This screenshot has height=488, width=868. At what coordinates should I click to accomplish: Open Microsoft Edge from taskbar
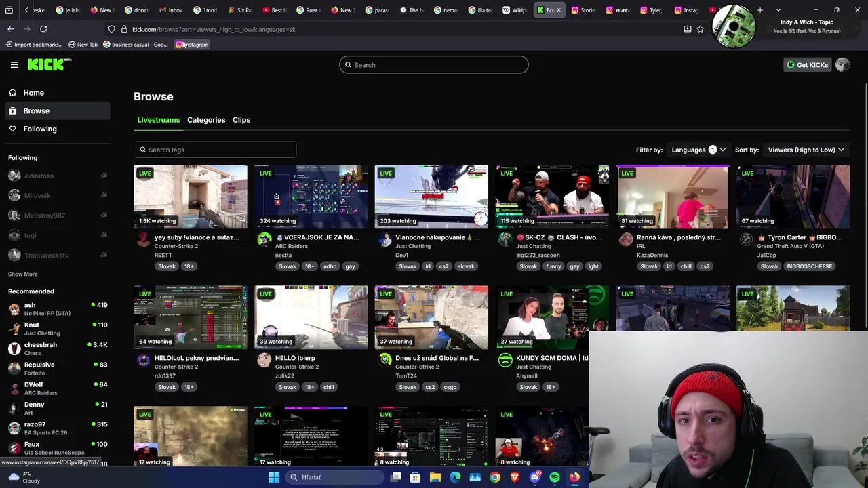[455, 477]
